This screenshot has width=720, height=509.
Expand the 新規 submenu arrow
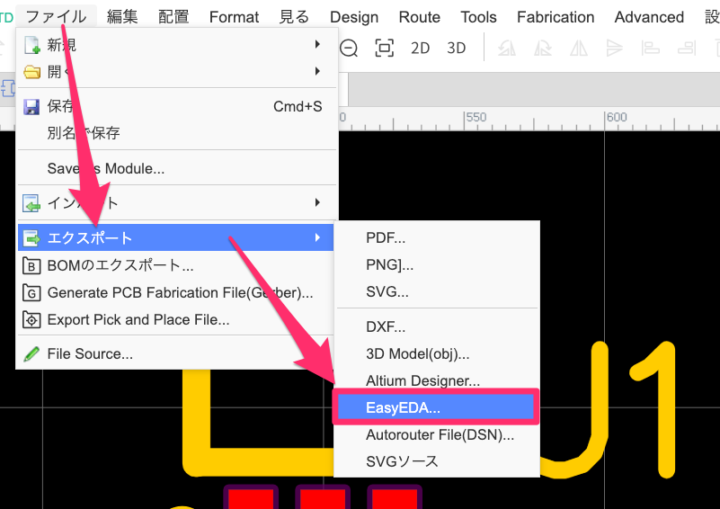point(318,45)
